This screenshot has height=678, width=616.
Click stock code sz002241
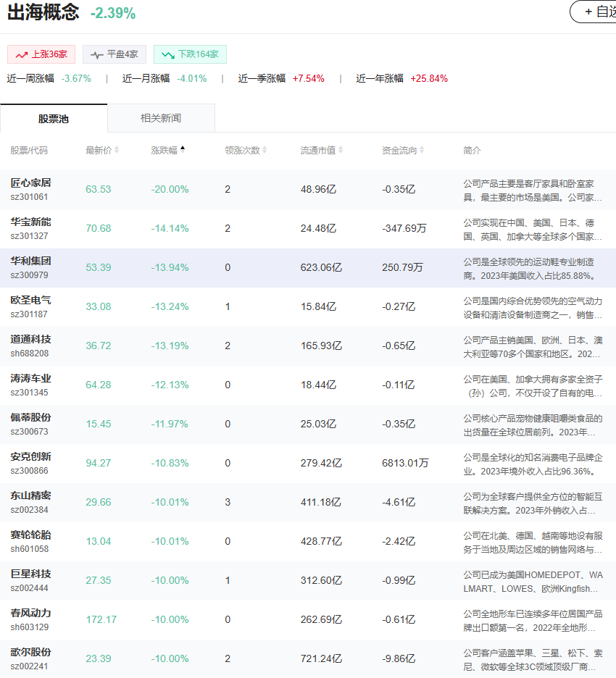pyautogui.click(x=29, y=666)
